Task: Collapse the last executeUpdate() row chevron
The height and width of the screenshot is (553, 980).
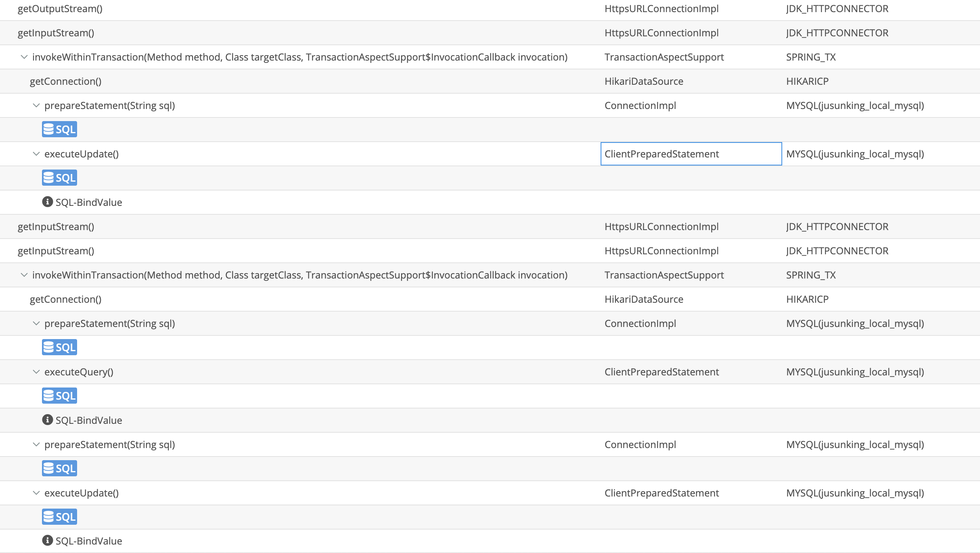Action: pos(36,493)
